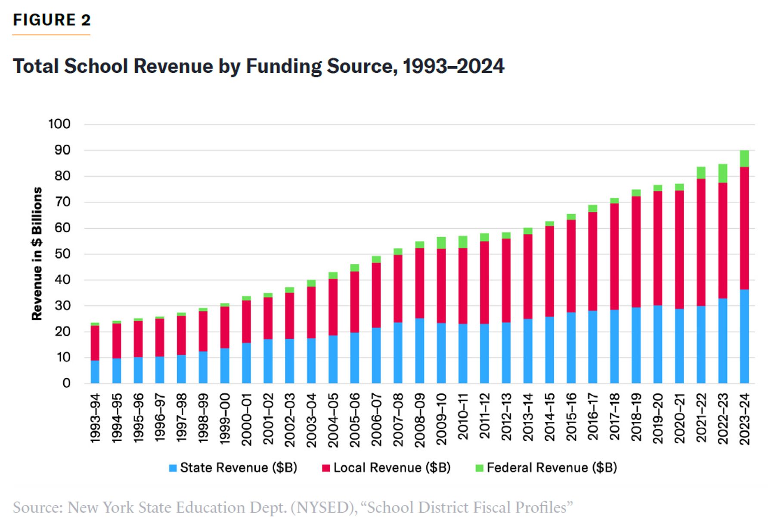Image resolution: width=775 pixels, height=532 pixels.
Task: Click the x-axis label 1997–98
Action: (181, 418)
